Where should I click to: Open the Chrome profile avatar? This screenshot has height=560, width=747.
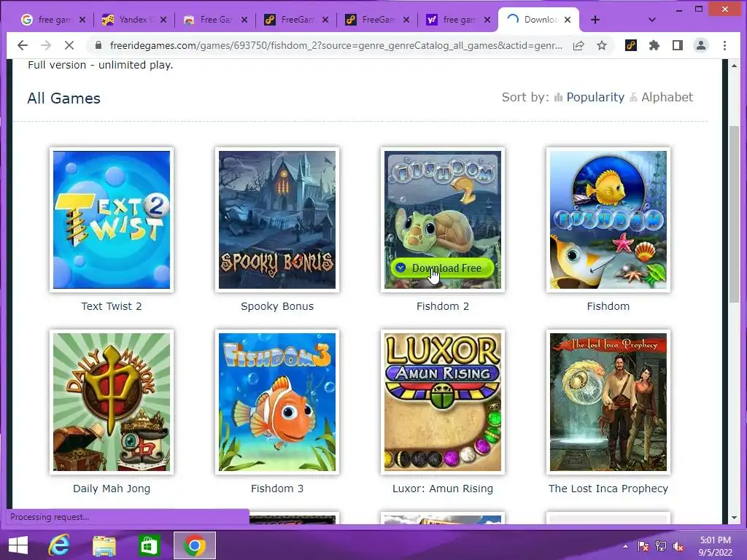coord(701,45)
